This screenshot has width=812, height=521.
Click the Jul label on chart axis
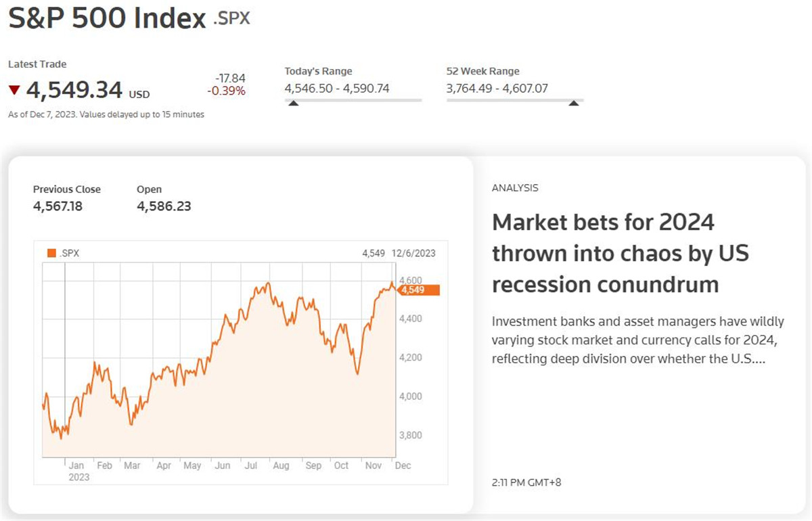point(251,466)
